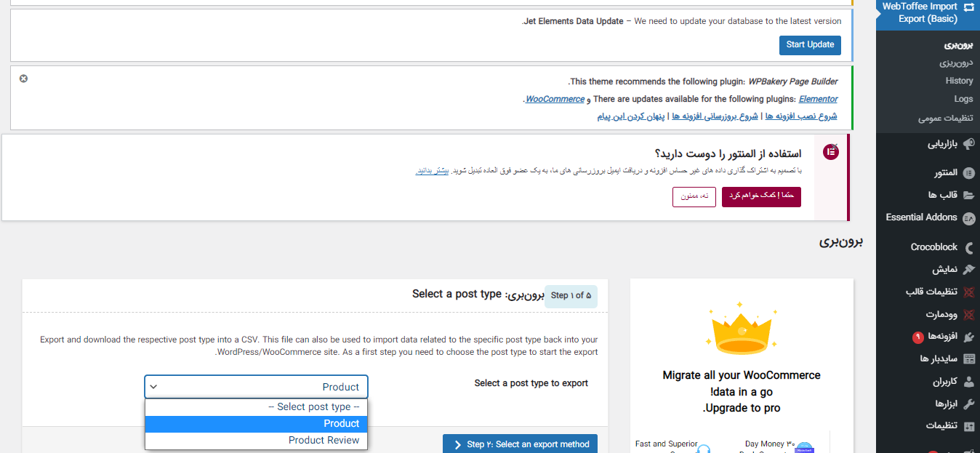The height and width of the screenshot is (453, 980).
Task: Open the تنظیمات عمومی submenu item
Action: (x=945, y=118)
